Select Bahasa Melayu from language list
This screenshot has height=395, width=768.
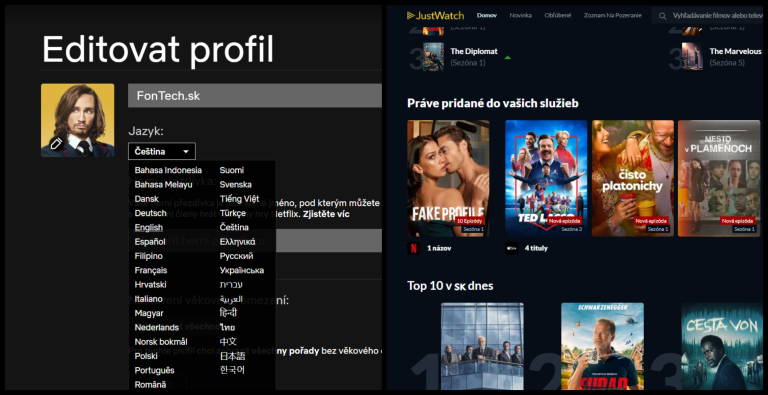[x=164, y=185]
